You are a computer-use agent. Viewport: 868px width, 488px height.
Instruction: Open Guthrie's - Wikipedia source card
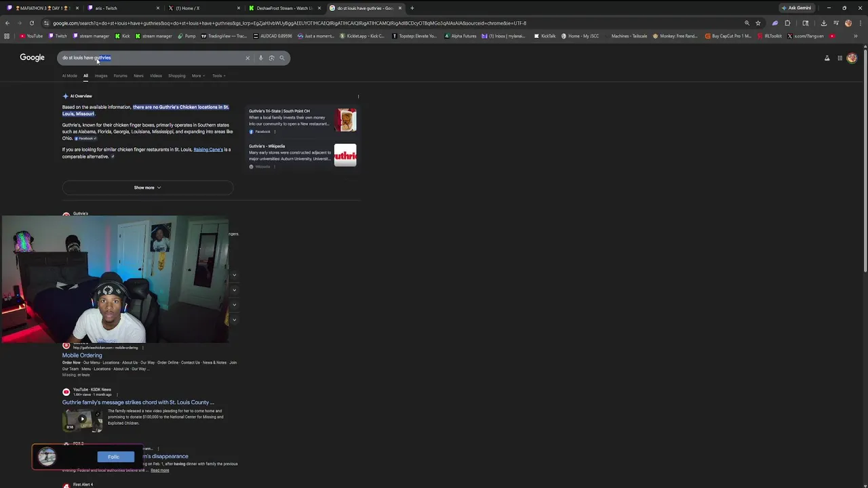[x=302, y=156]
